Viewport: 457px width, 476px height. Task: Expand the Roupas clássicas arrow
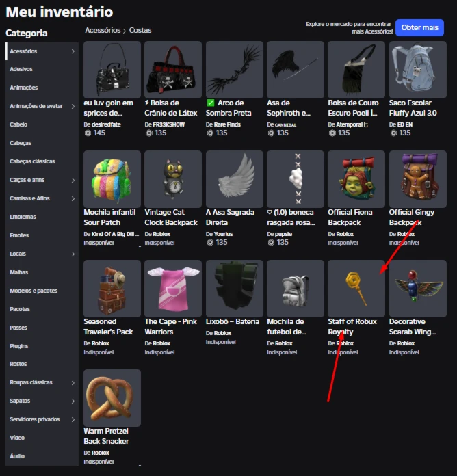(x=73, y=382)
